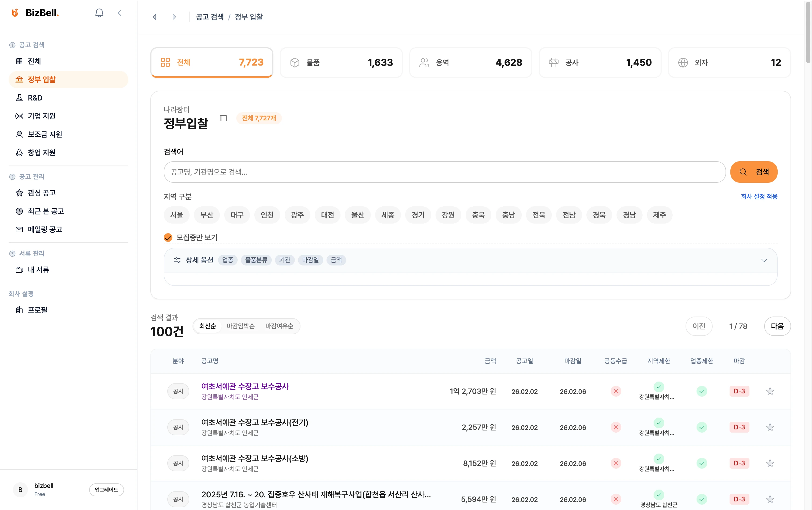Star the 여초서예관 수장고 보수공사(전기) listing
Image resolution: width=812 pixels, height=510 pixels.
(770, 427)
